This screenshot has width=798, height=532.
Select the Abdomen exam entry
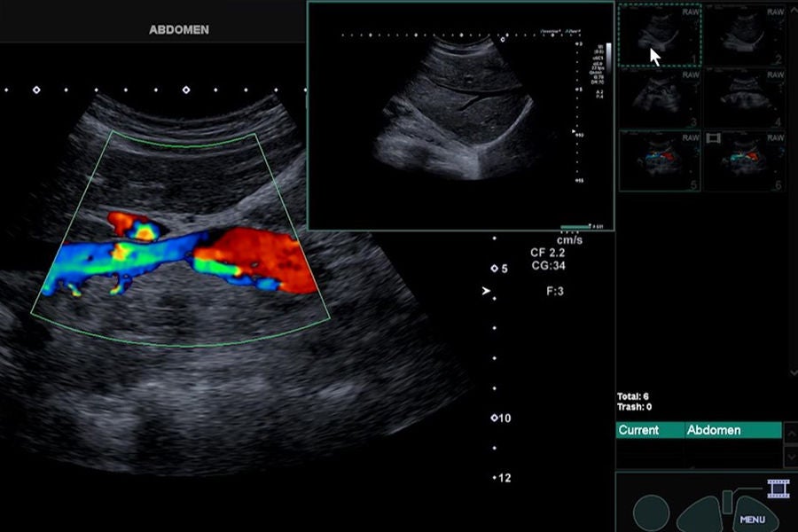pos(733,430)
